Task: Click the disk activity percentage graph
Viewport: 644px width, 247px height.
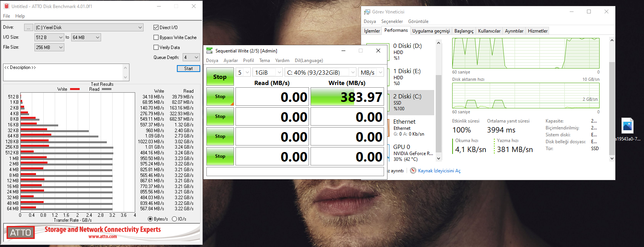Action: (x=526, y=53)
